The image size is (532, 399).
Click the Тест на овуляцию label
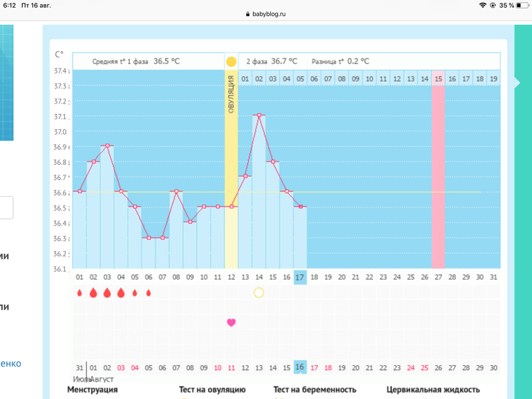pos(212,390)
